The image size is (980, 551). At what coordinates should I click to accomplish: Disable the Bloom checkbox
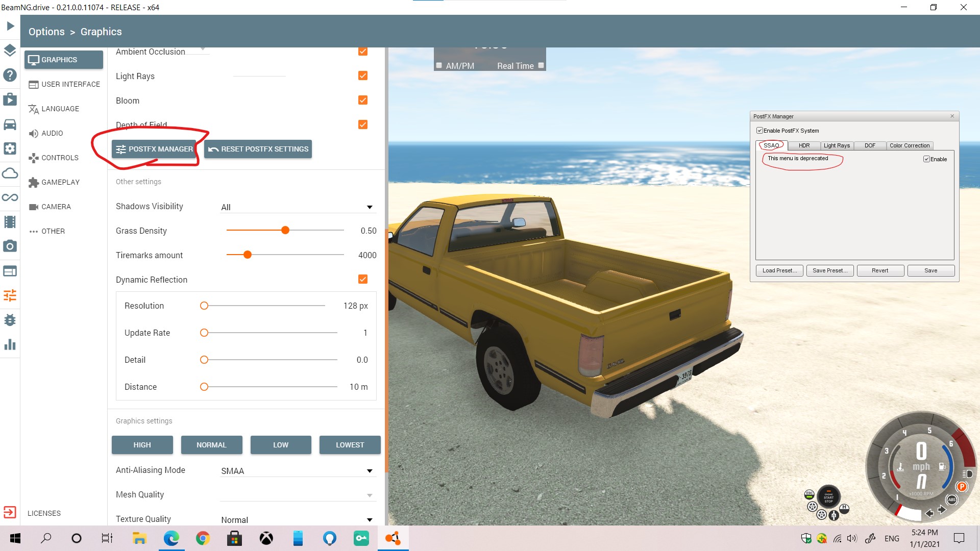click(363, 100)
